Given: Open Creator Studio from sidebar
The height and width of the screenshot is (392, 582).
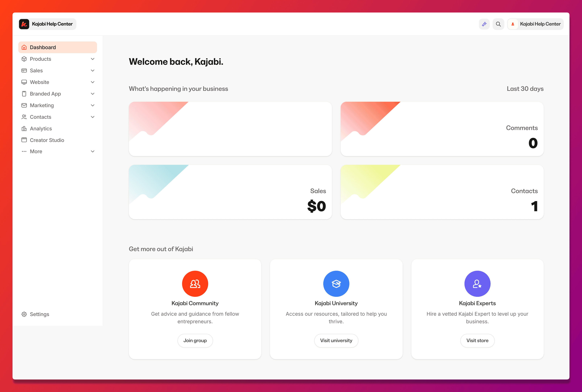Looking at the screenshot, I should pos(47,140).
